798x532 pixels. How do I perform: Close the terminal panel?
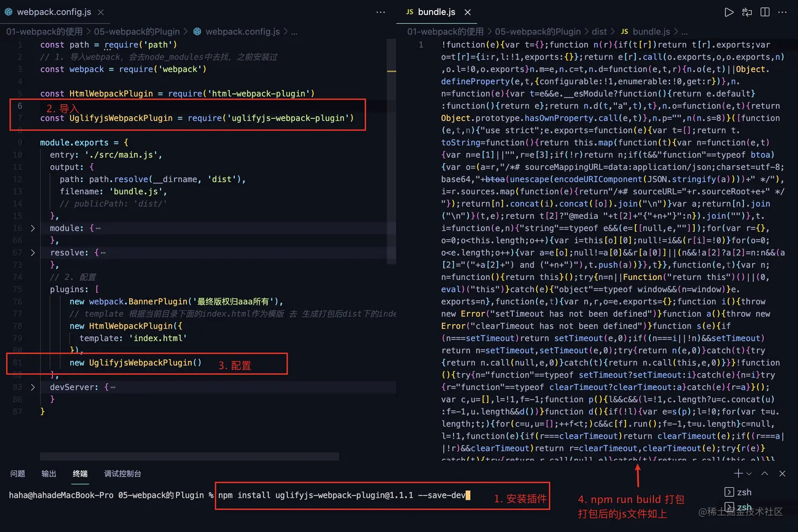[x=783, y=473]
